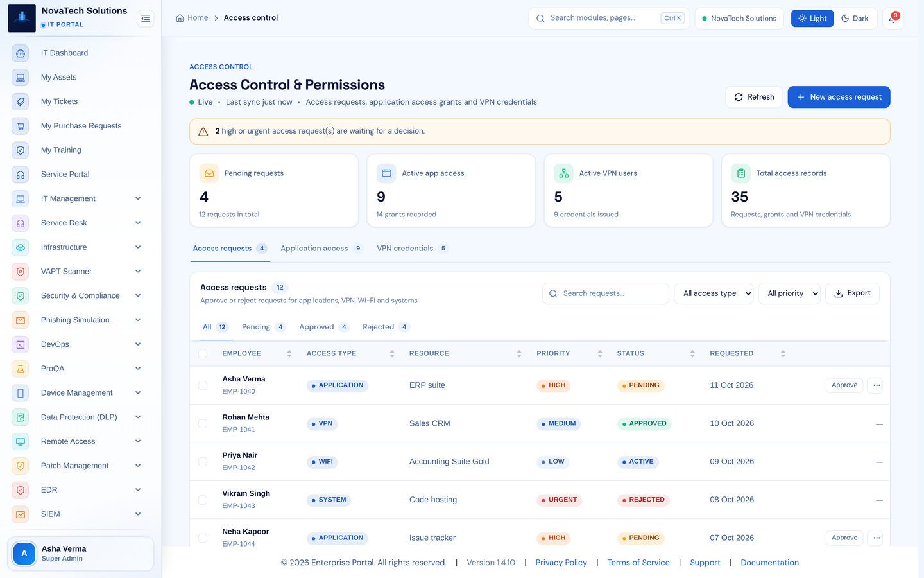Viewport: 924px width, 578px height.
Task: Click the ProQA flask icon
Action: pyautogui.click(x=21, y=369)
